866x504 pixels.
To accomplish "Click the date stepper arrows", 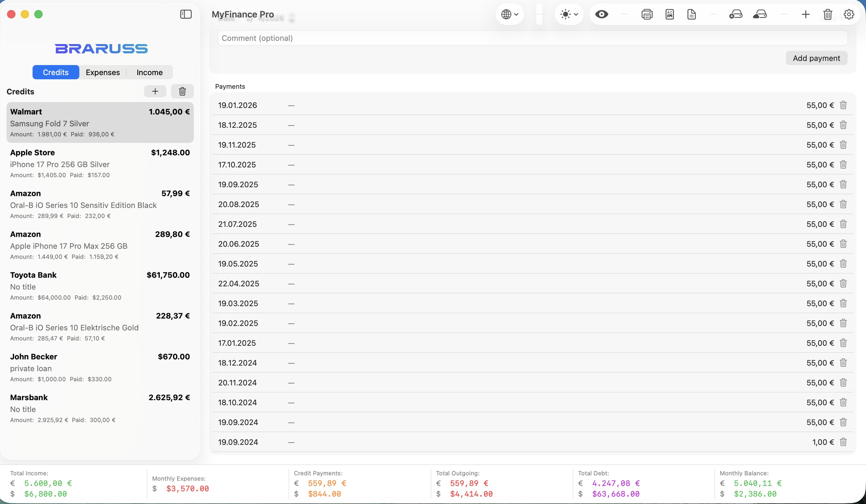I will pos(292,18).
